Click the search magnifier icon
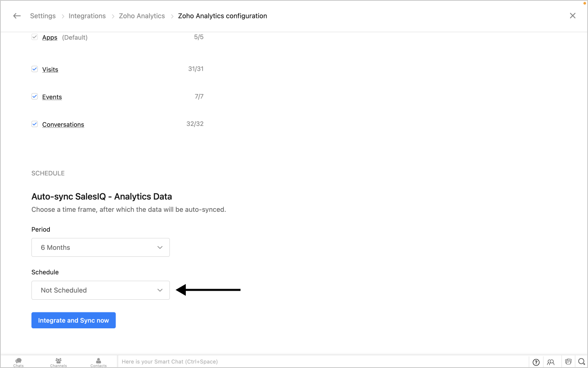This screenshot has width=588, height=368. click(x=581, y=361)
